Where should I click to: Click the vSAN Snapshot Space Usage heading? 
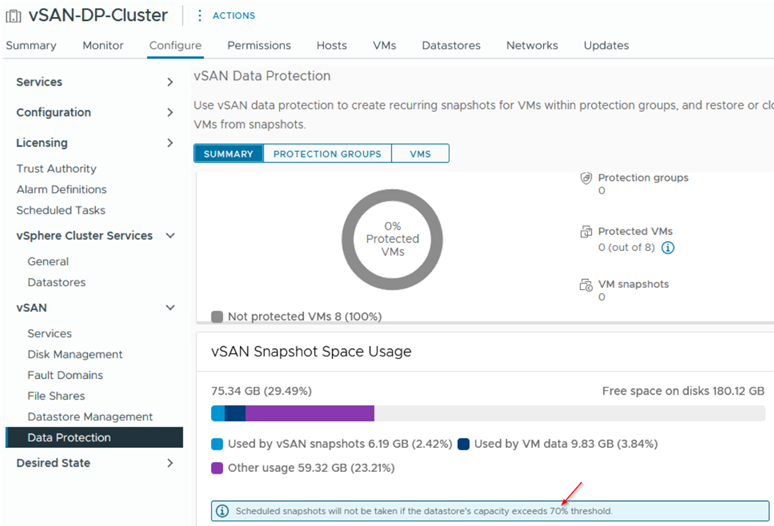pyautogui.click(x=311, y=351)
